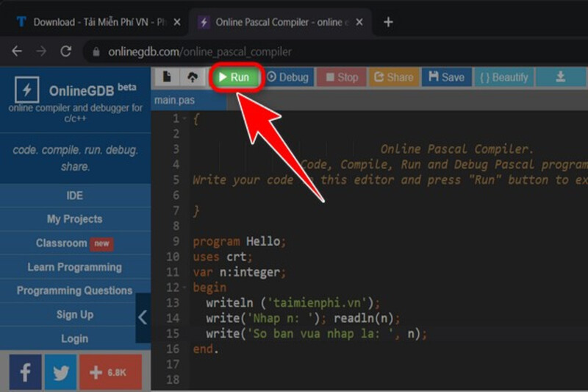
Task: Reload the page with browser refresh icon
Action: (65, 51)
